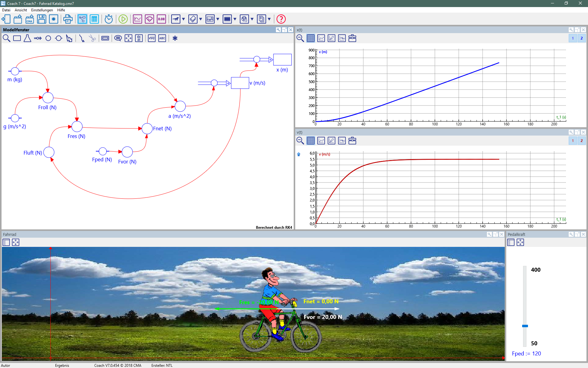588x368 pixels.
Task: Click the Fnet (N) node in the model
Action: [147, 128]
